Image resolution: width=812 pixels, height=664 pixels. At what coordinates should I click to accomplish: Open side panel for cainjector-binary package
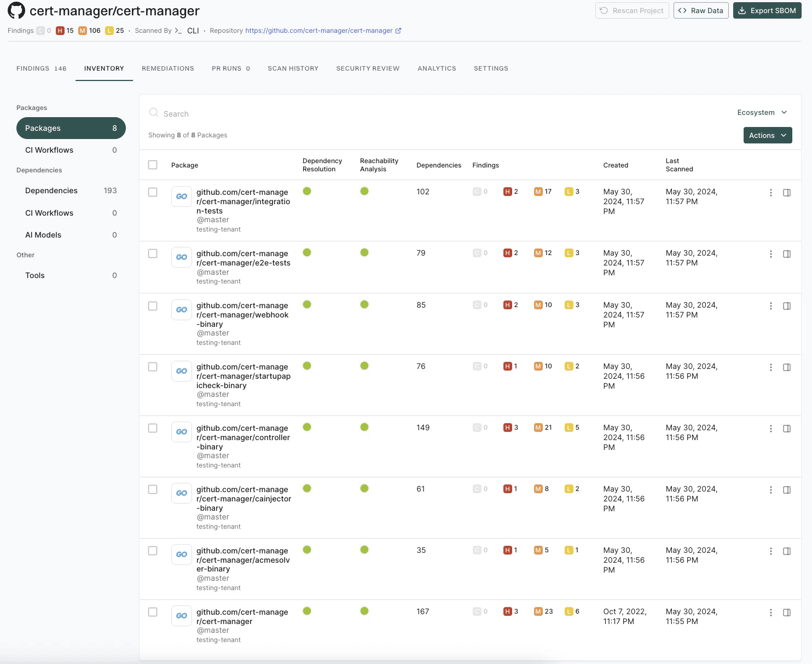(786, 490)
